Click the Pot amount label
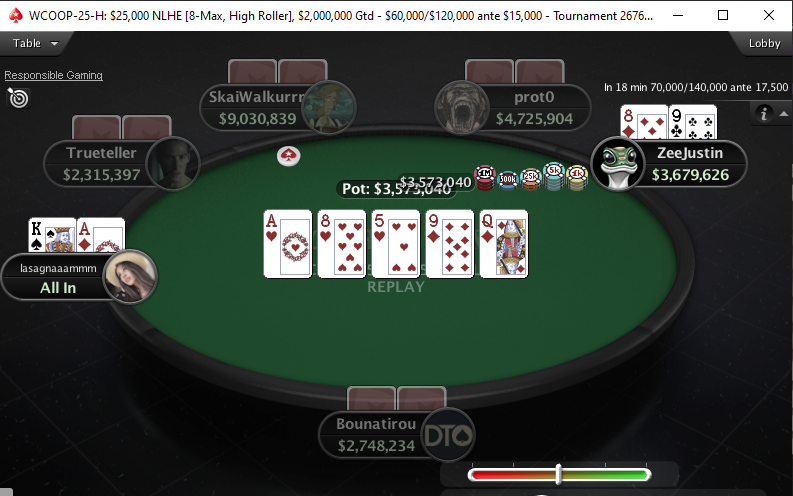793x496 pixels. click(x=396, y=189)
